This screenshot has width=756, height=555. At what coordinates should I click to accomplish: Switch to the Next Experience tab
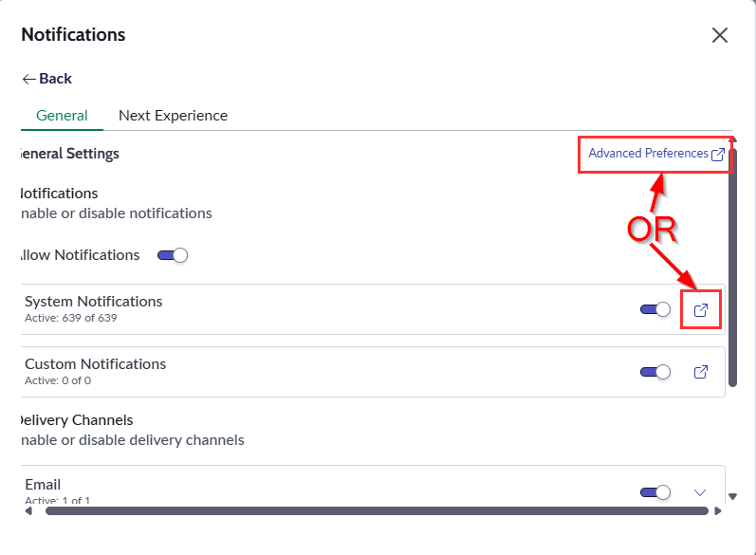[173, 116]
